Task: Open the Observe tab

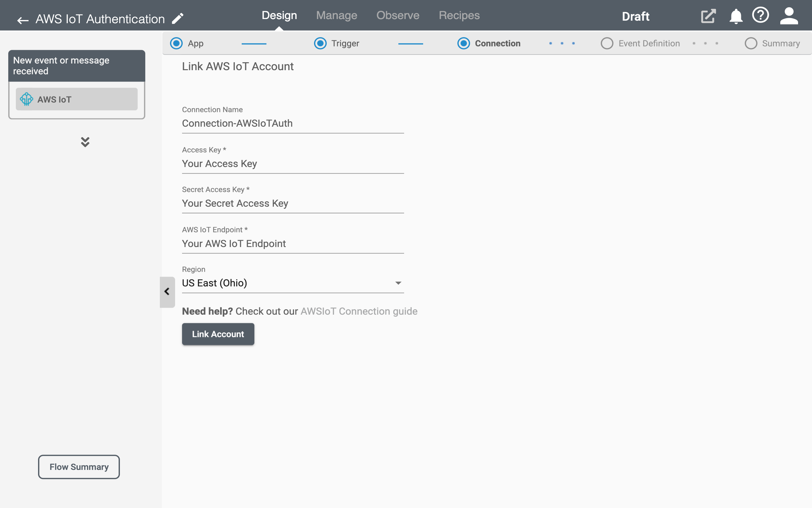Action: [398, 16]
